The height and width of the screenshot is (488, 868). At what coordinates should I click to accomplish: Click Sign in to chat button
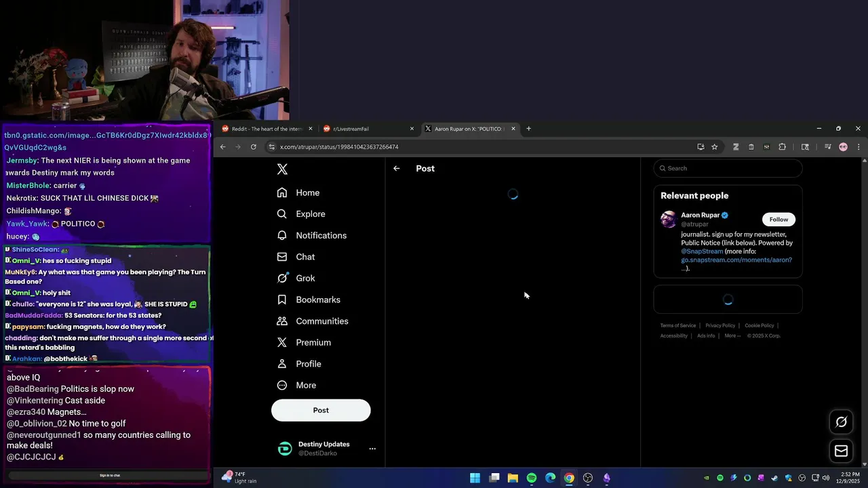(x=110, y=475)
